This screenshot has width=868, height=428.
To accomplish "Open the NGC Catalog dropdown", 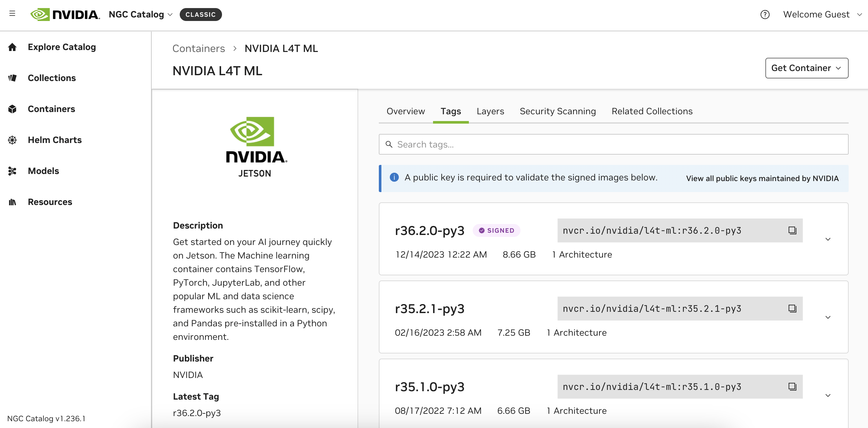I will 140,15.
